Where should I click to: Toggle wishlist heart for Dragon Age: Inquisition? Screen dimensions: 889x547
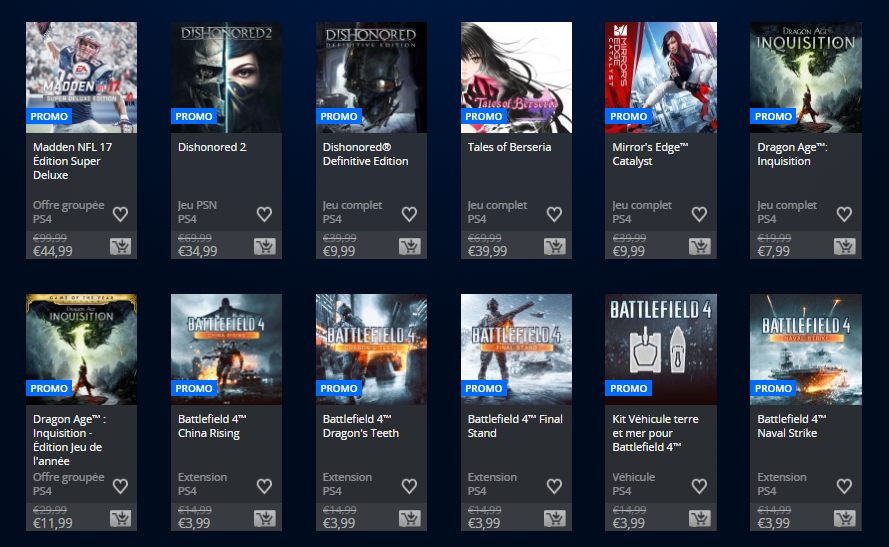pyautogui.click(x=844, y=214)
